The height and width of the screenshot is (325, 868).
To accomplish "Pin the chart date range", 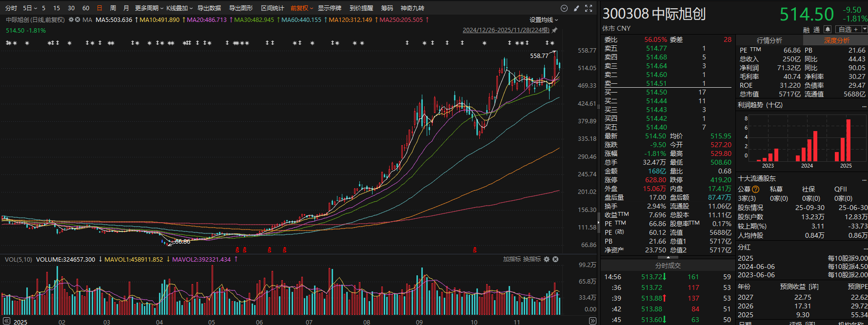I will [554, 30].
